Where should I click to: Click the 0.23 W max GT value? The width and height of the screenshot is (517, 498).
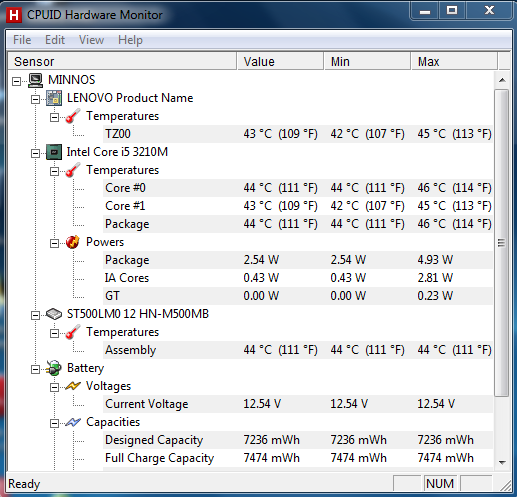(435, 296)
